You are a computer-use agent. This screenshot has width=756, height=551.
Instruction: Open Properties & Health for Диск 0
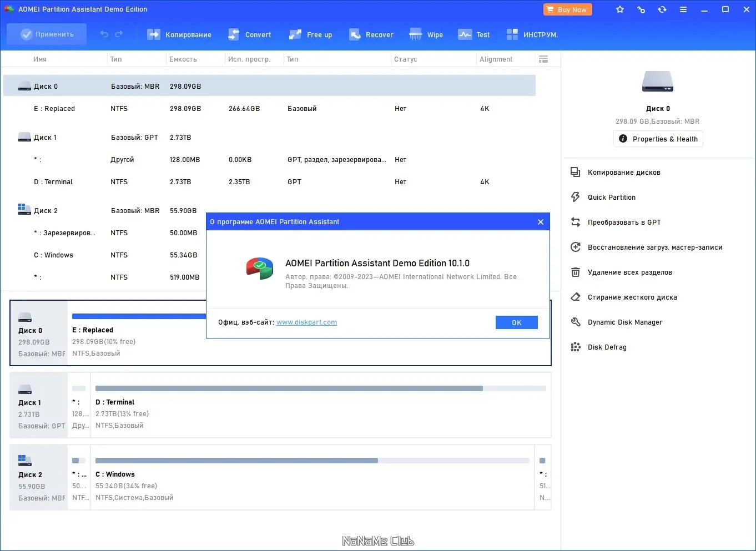coord(658,139)
